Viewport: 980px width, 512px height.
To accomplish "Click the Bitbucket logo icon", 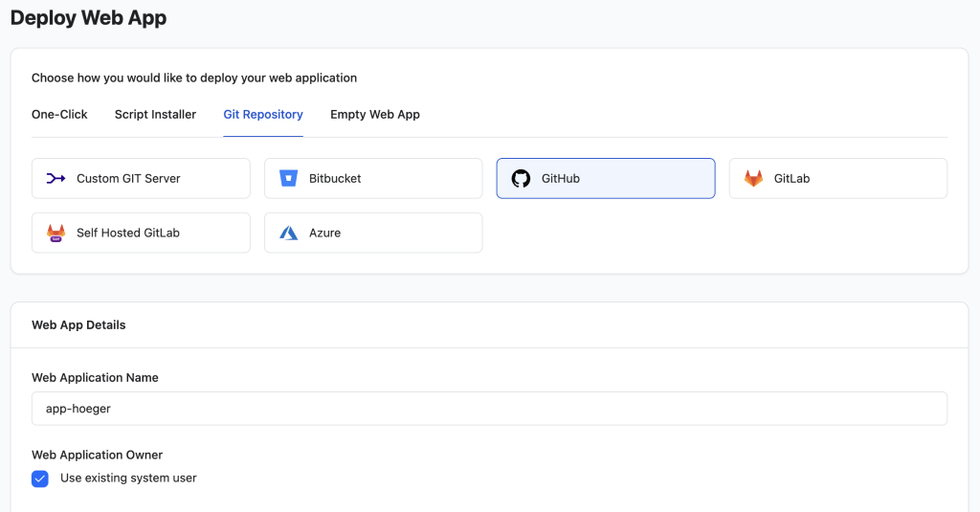I will click(288, 178).
